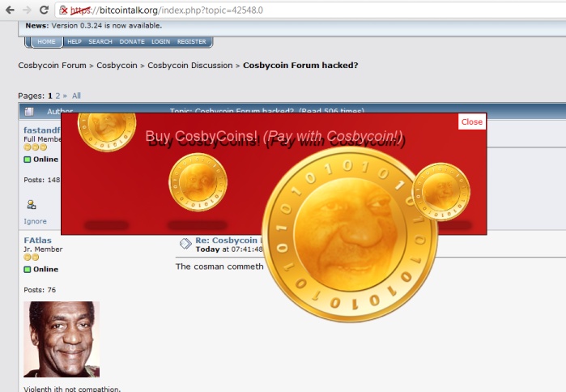Viewport: 566px width, 392px height.
Task: Click the next-page double arrow
Action: tap(65, 96)
